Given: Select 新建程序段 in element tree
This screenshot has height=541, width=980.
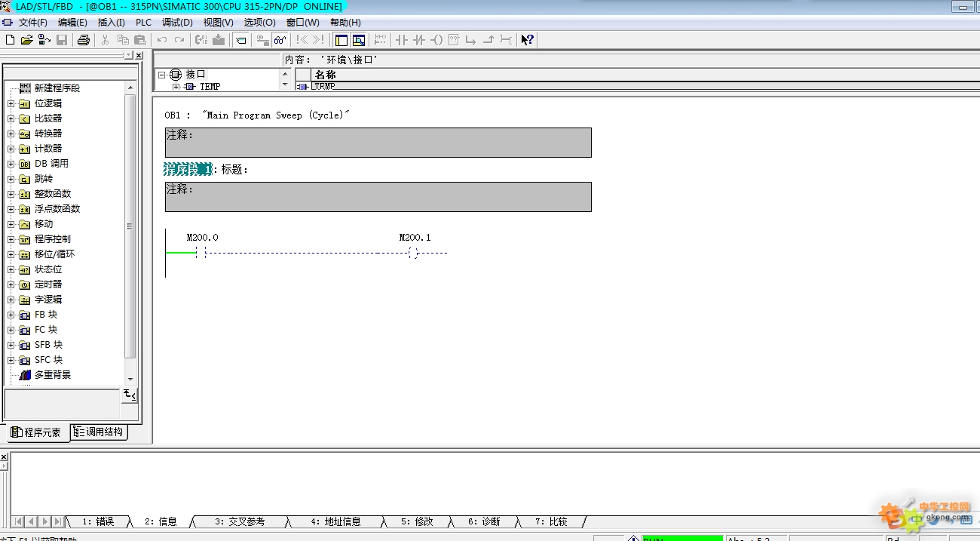Looking at the screenshot, I should [57, 88].
